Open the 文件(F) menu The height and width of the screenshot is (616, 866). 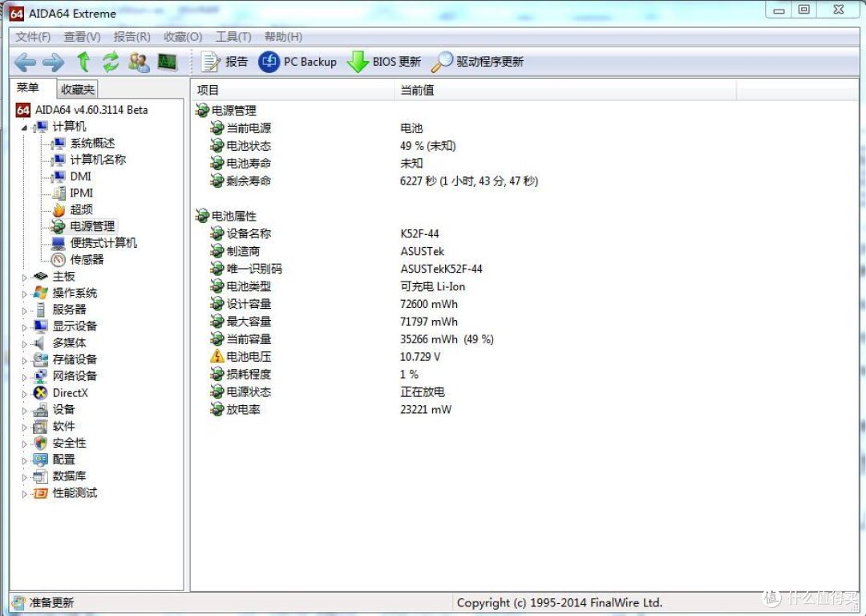coord(33,37)
